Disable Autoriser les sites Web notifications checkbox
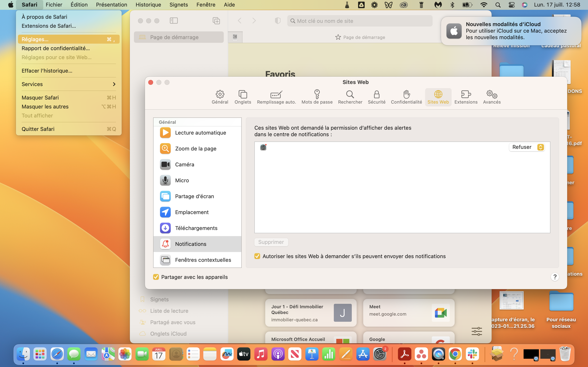The height and width of the screenshot is (367, 588). pyautogui.click(x=257, y=256)
